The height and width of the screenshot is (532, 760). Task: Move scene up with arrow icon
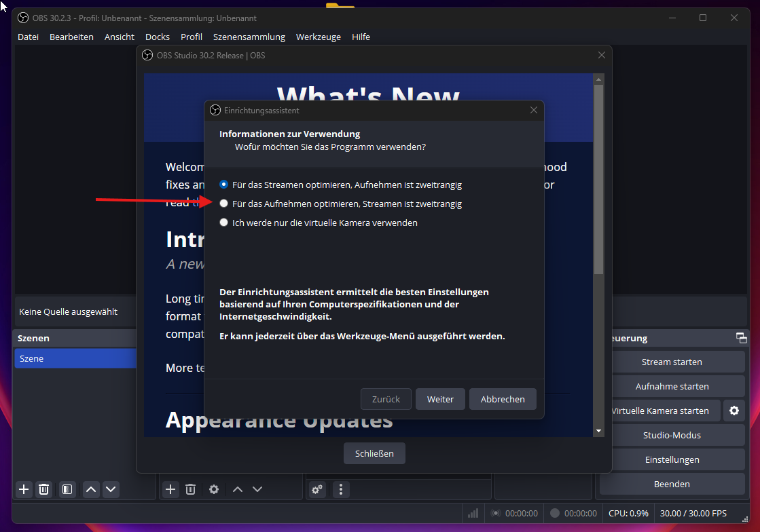click(91, 489)
